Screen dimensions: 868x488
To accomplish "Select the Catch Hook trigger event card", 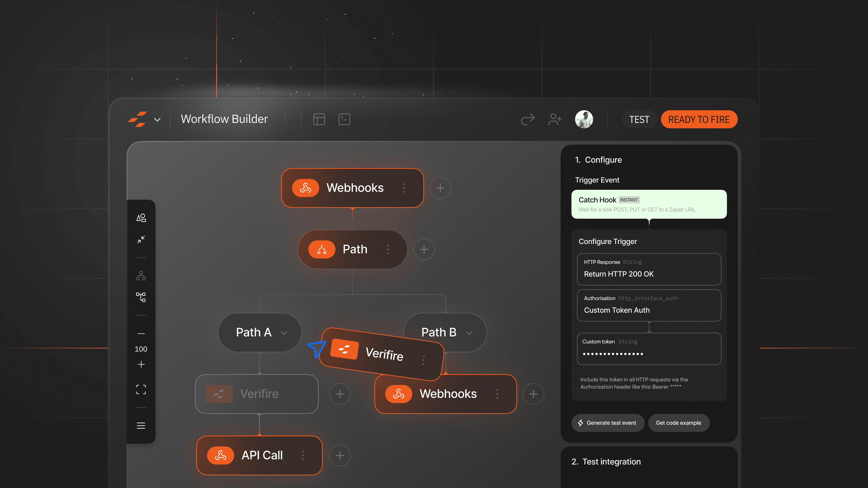I will [x=649, y=204].
